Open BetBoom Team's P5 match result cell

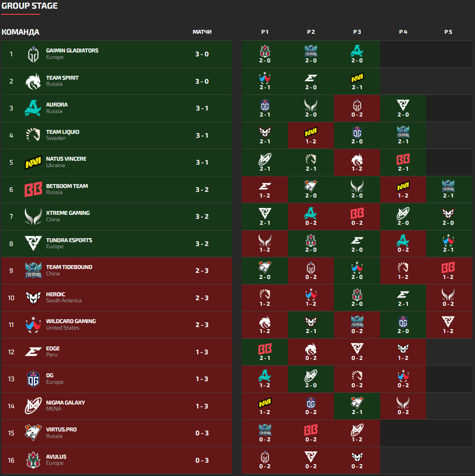pyautogui.click(x=448, y=190)
